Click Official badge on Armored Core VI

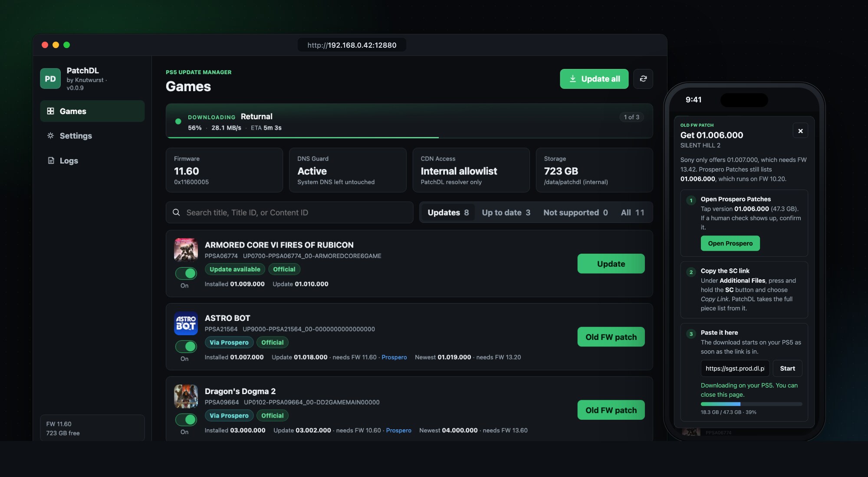(284, 269)
